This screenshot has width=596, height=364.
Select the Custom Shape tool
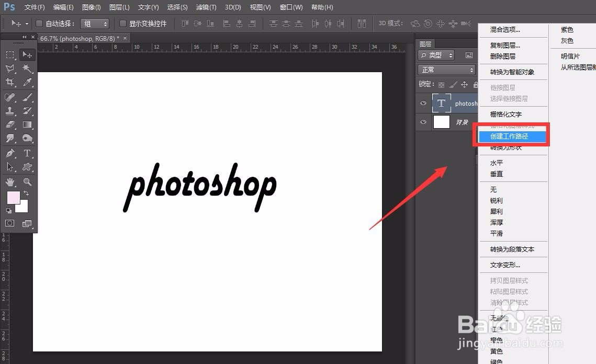tap(27, 167)
